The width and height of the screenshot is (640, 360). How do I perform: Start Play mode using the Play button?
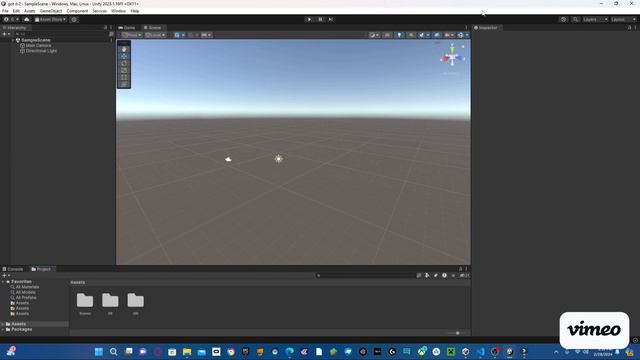(309, 20)
